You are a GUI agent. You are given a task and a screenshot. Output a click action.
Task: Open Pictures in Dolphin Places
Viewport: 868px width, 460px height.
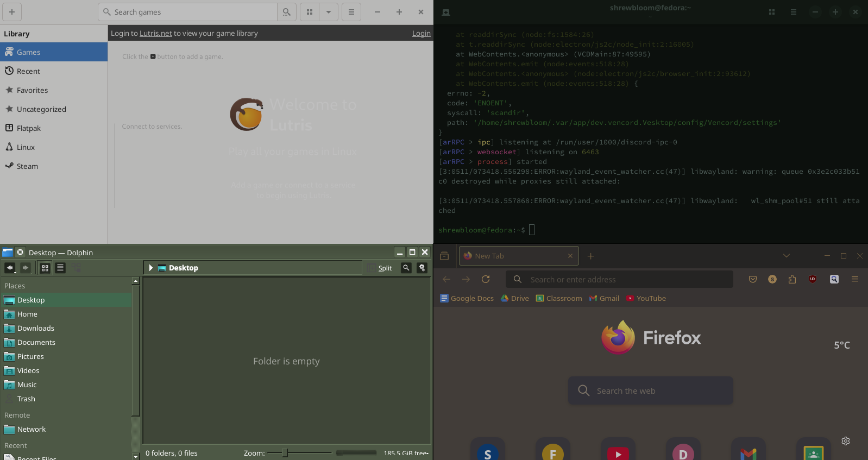(66, 356)
